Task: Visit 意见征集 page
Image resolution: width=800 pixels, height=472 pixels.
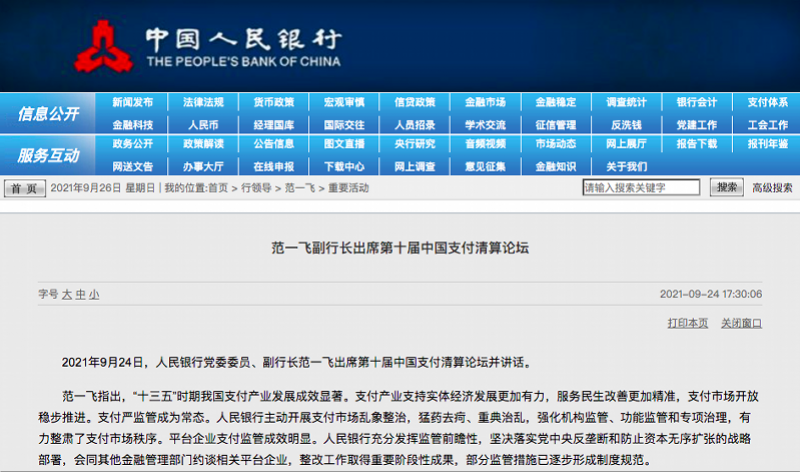Action: 485,166
